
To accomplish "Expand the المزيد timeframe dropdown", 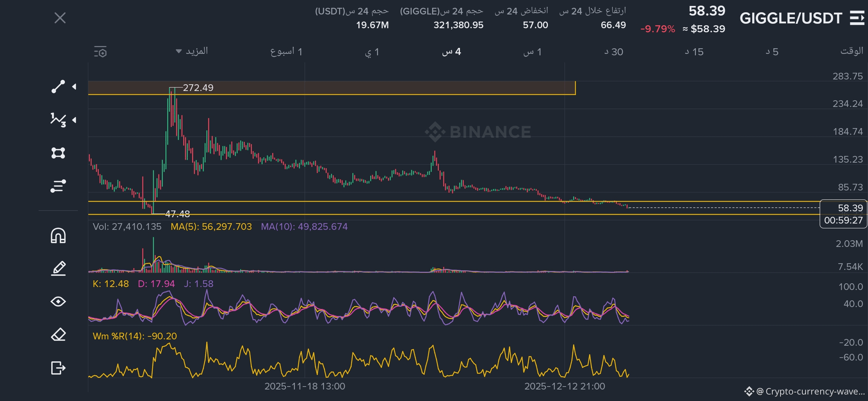I will click(x=192, y=51).
